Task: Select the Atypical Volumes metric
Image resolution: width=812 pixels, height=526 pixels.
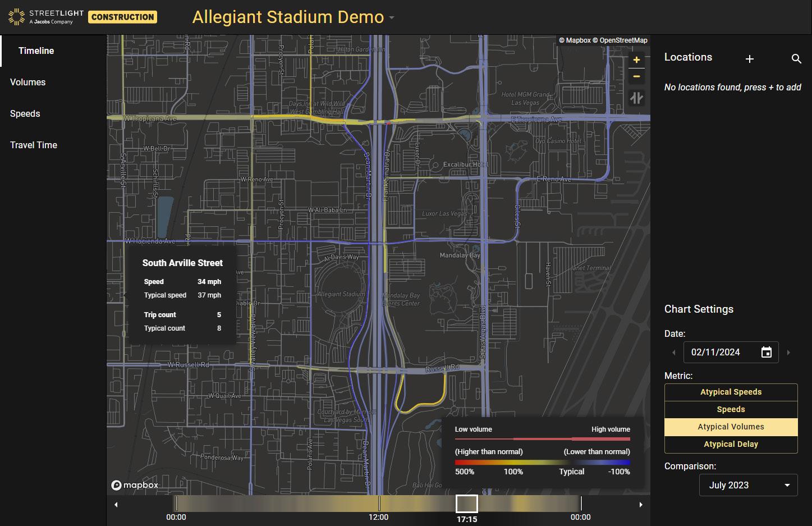Action: [731, 427]
